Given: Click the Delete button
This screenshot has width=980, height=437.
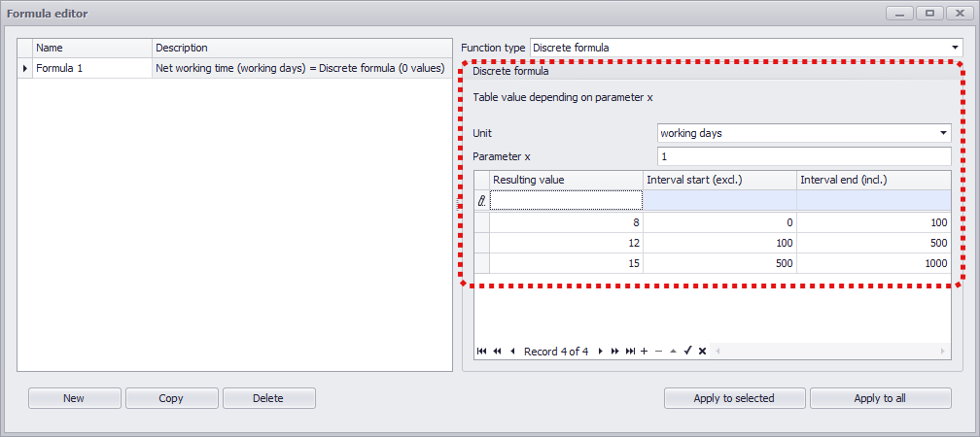Looking at the screenshot, I should tap(268, 398).
